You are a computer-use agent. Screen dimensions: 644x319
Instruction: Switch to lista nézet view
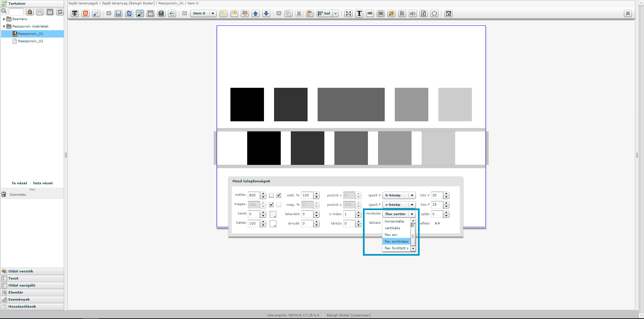[x=43, y=183]
